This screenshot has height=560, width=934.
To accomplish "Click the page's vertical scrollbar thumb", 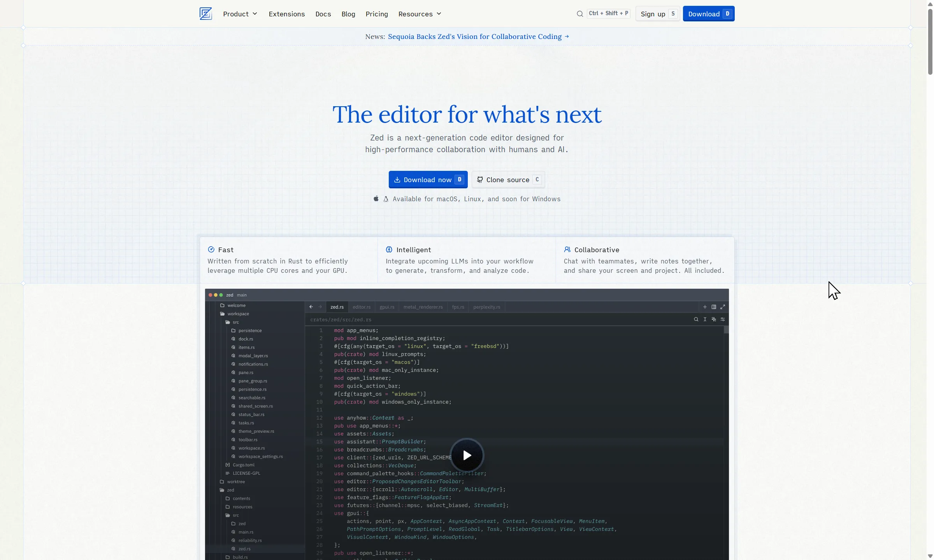I will click(930, 41).
